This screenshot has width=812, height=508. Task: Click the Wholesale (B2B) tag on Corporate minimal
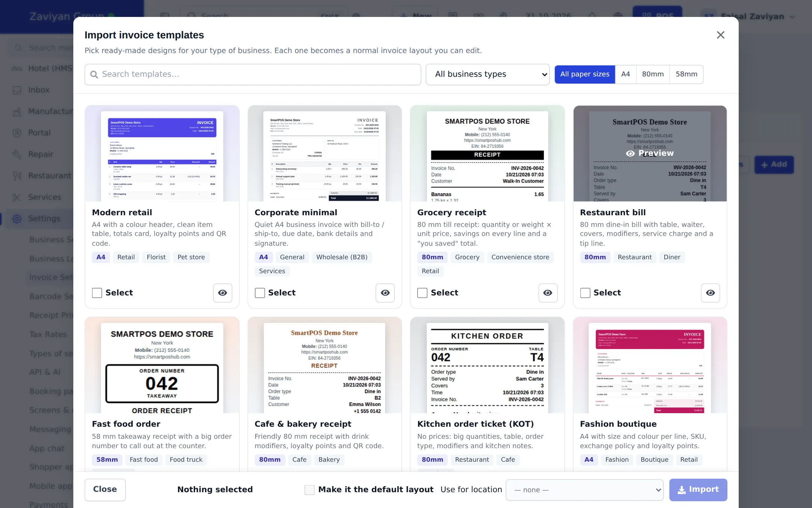click(342, 257)
